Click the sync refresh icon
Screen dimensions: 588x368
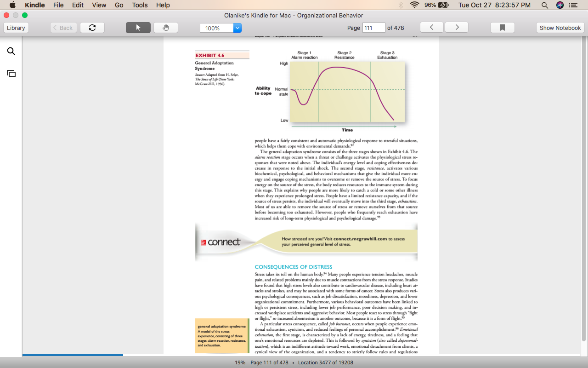coord(92,28)
